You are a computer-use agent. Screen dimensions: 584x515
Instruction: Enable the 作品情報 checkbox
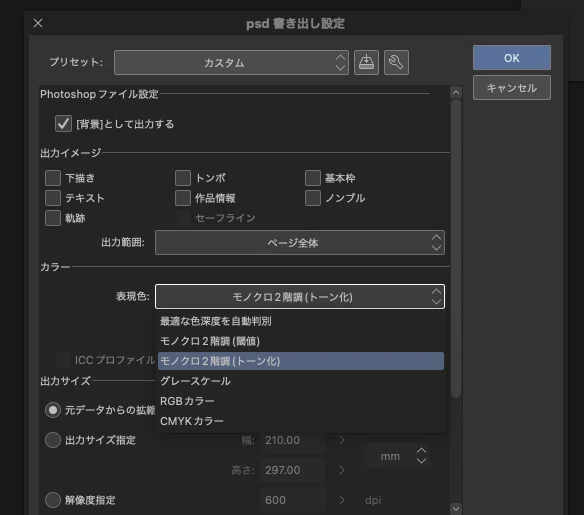click(x=183, y=198)
